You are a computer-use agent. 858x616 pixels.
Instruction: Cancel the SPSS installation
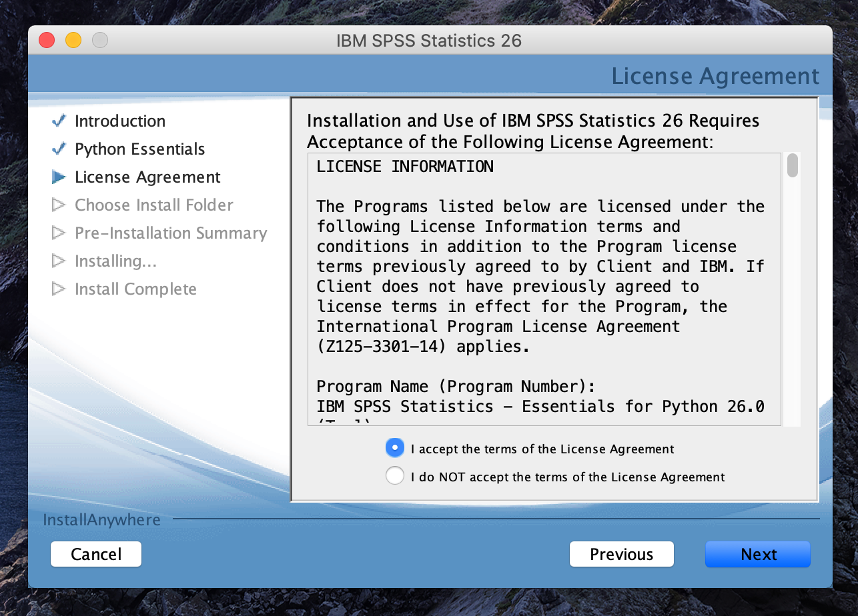point(96,554)
